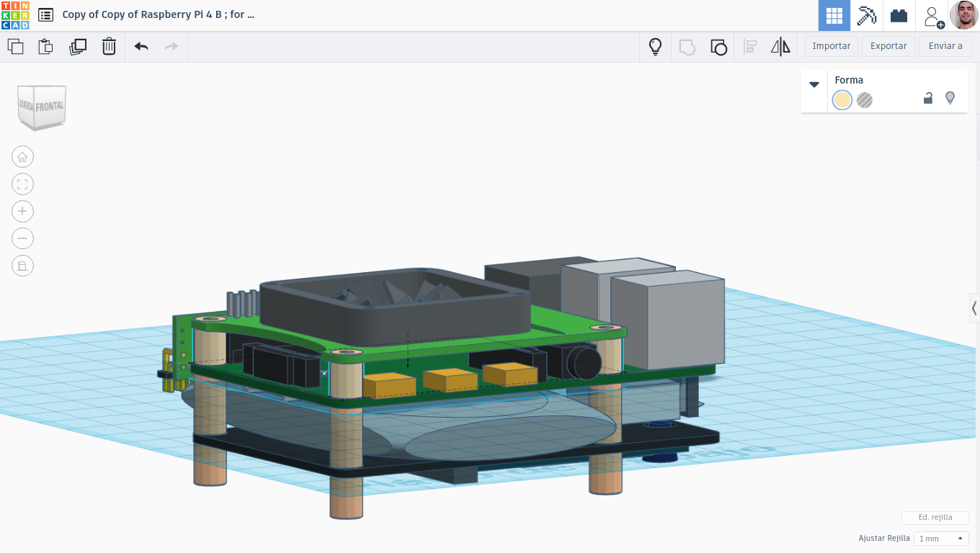The width and height of the screenshot is (980, 553).
Task: Paste from clipboard icon
Action: [45, 47]
